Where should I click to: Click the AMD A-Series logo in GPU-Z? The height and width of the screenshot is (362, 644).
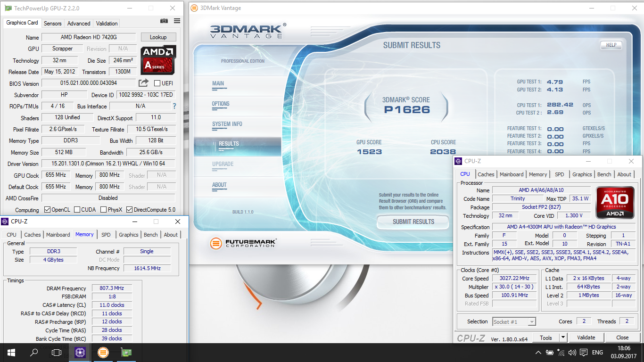158,59
